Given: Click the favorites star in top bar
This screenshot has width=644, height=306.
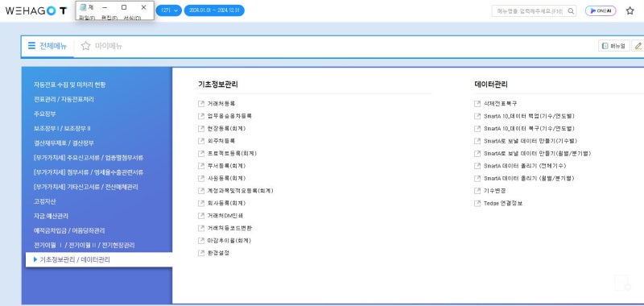Looking at the screenshot, I should (630, 11).
